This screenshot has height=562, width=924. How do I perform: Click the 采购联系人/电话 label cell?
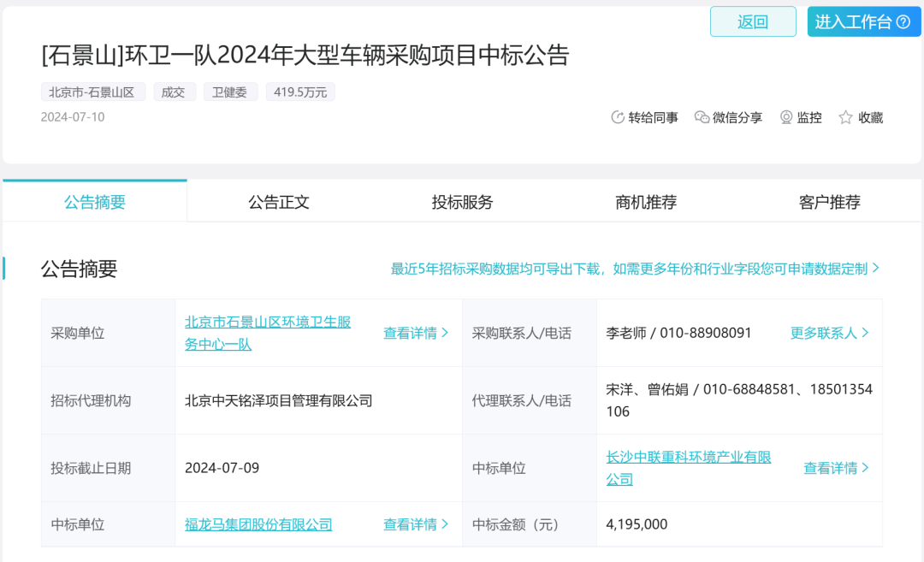pyautogui.click(x=530, y=333)
